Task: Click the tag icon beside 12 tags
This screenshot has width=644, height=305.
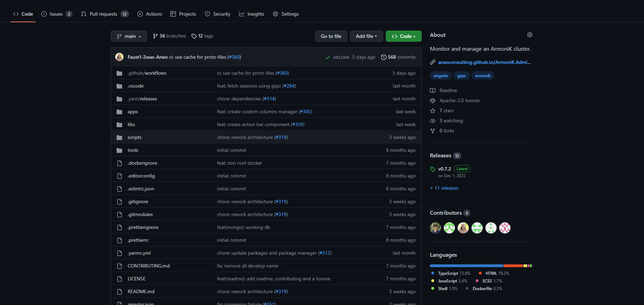Action: (194, 36)
